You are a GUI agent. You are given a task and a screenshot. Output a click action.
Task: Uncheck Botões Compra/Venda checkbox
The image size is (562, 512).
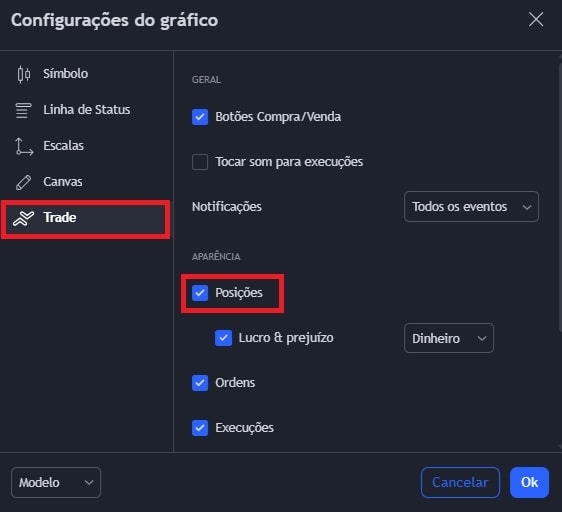coord(200,117)
